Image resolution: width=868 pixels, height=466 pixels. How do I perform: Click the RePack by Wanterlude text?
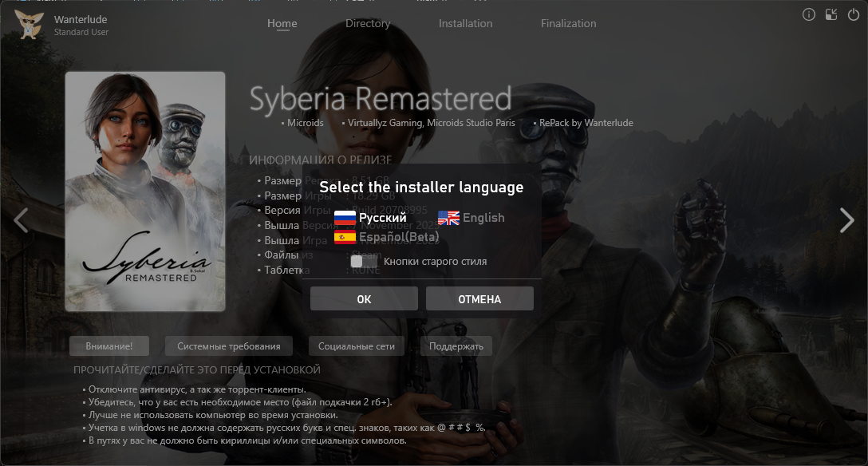pos(586,123)
